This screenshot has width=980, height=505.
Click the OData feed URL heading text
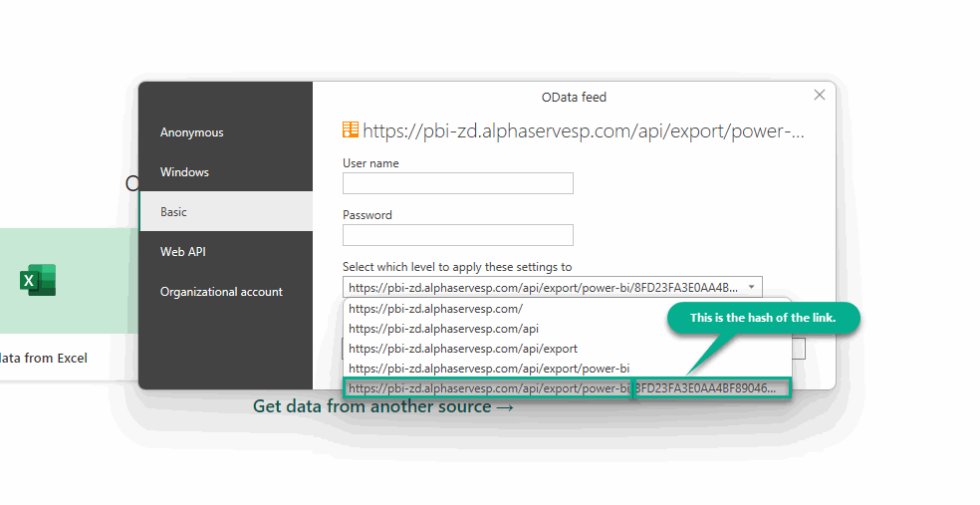pos(584,130)
